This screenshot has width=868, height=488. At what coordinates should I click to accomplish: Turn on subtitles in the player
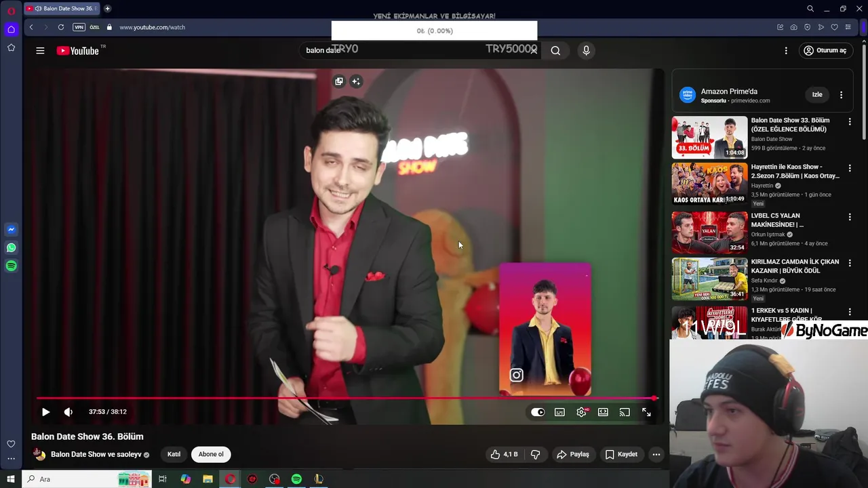coord(559,412)
